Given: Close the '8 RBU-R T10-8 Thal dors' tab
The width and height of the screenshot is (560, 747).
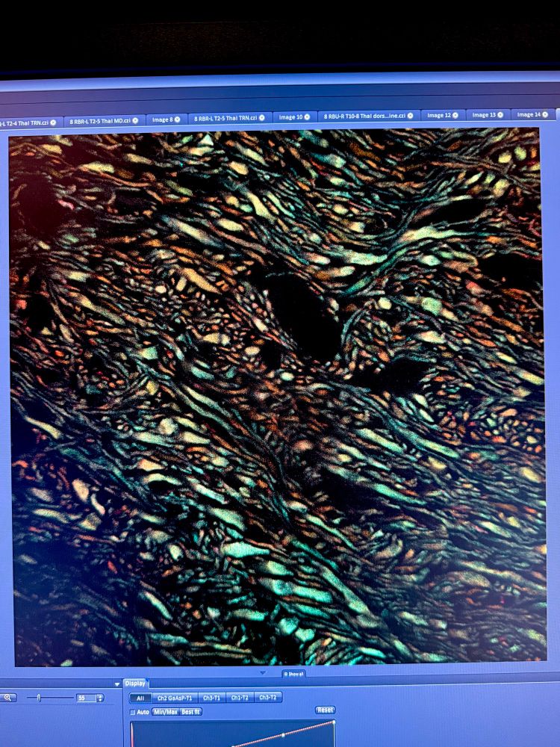Looking at the screenshot, I should (x=410, y=116).
